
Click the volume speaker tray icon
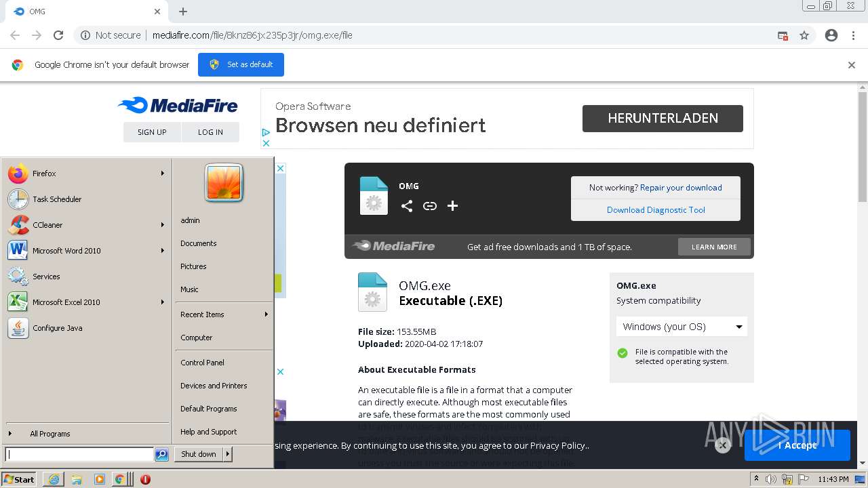pyautogui.click(x=771, y=479)
